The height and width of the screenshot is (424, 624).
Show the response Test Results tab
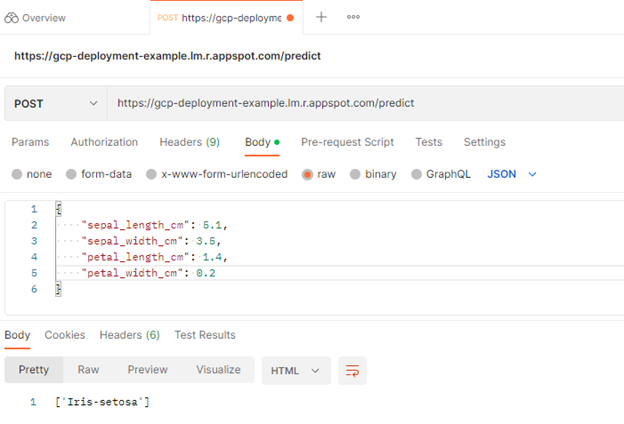coord(205,335)
